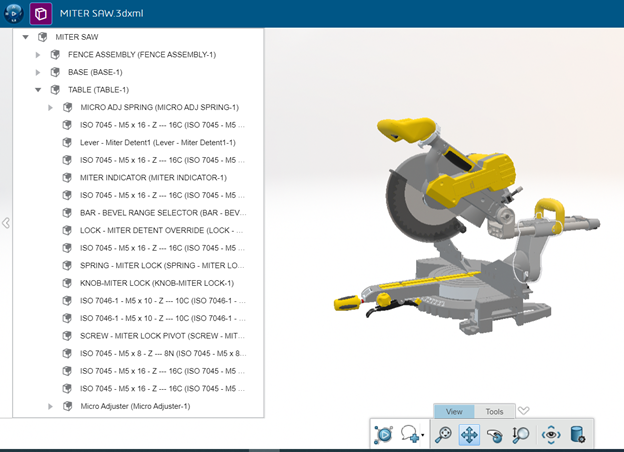Expand the BASE (BASE-1) node
This screenshot has height=452, width=624.
[x=38, y=72]
